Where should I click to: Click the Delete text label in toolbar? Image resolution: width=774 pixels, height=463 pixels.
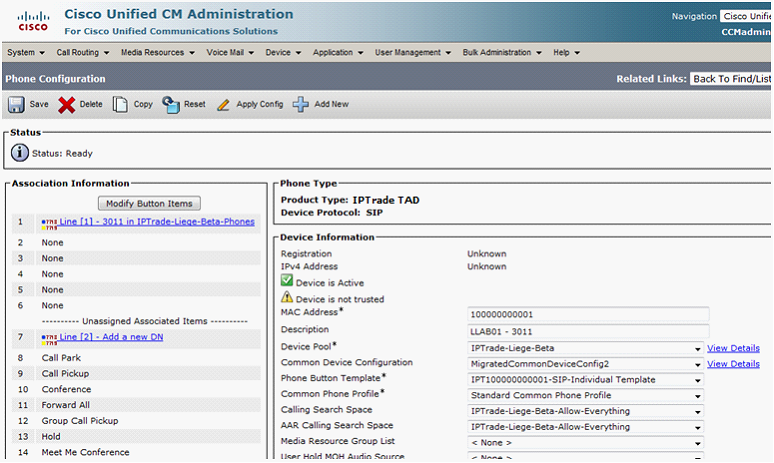[x=91, y=104]
